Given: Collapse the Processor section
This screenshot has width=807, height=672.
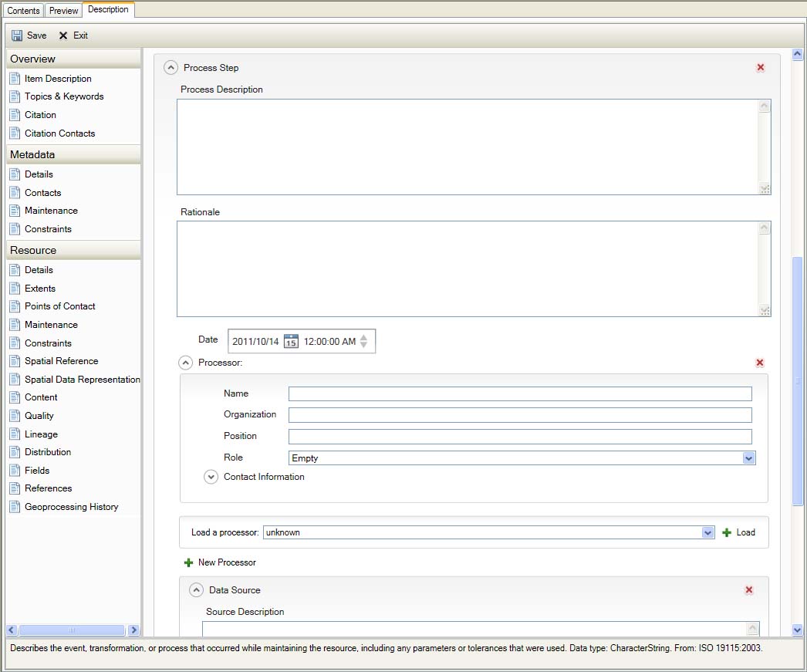Looking at the screenshot, I should pyautogui.click(x=186, y=363).
